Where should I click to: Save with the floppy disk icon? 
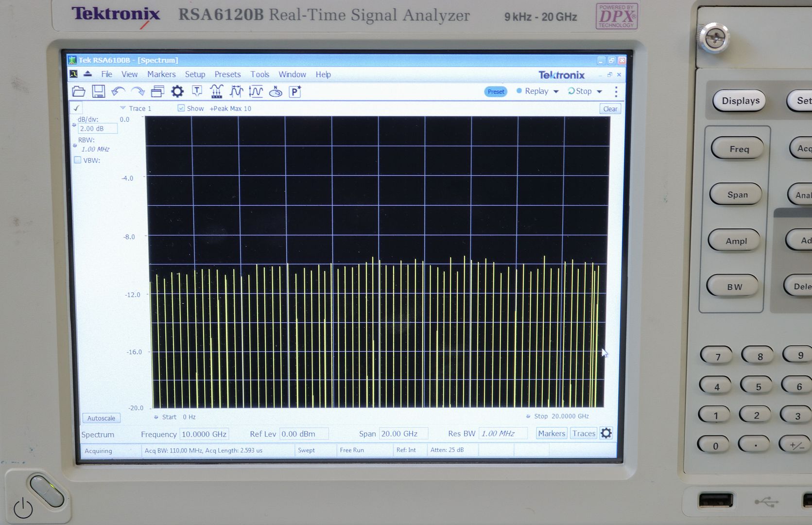(99, 91)
